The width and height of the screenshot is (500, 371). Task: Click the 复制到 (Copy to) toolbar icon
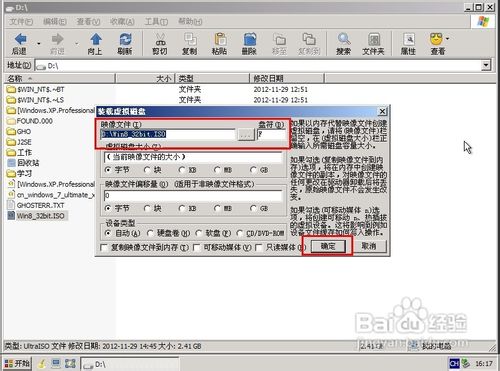(x=309, y=39)
